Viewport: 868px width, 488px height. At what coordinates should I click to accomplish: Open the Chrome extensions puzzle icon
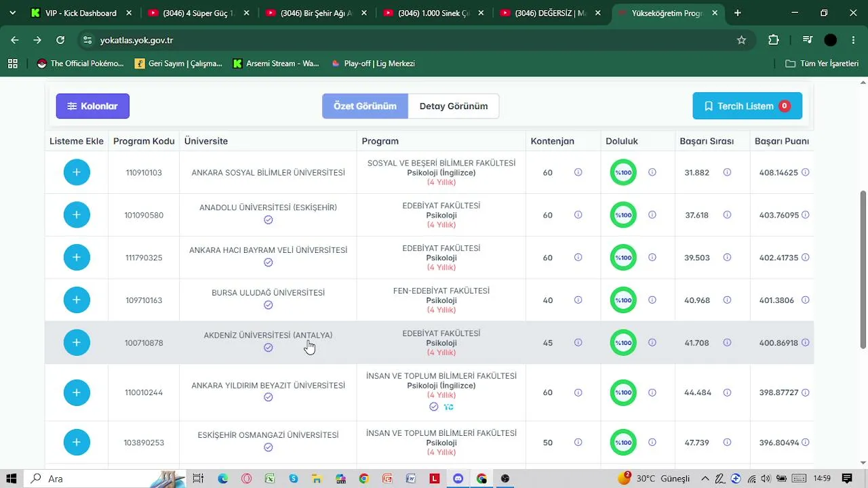774,40
